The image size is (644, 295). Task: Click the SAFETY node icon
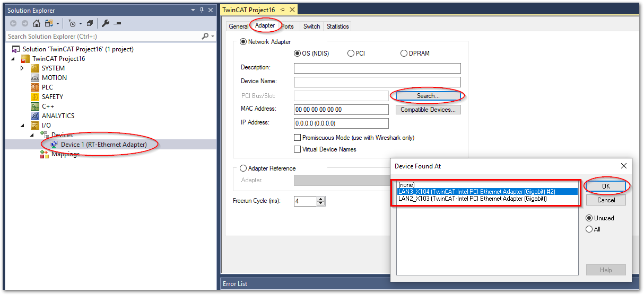tap(35, 97)
